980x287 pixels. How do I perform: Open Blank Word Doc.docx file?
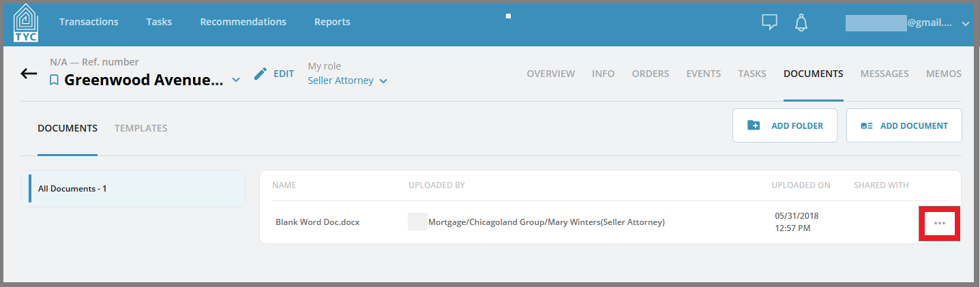[318, 222]
